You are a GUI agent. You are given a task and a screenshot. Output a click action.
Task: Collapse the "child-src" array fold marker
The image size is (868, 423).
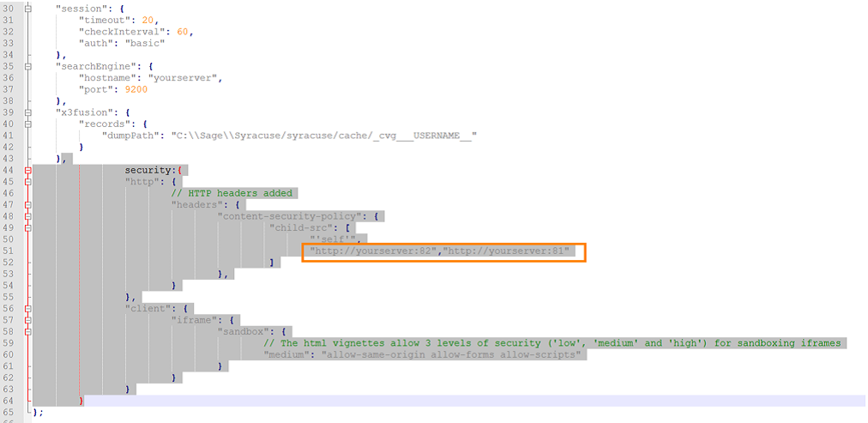[x=28, y=228]
